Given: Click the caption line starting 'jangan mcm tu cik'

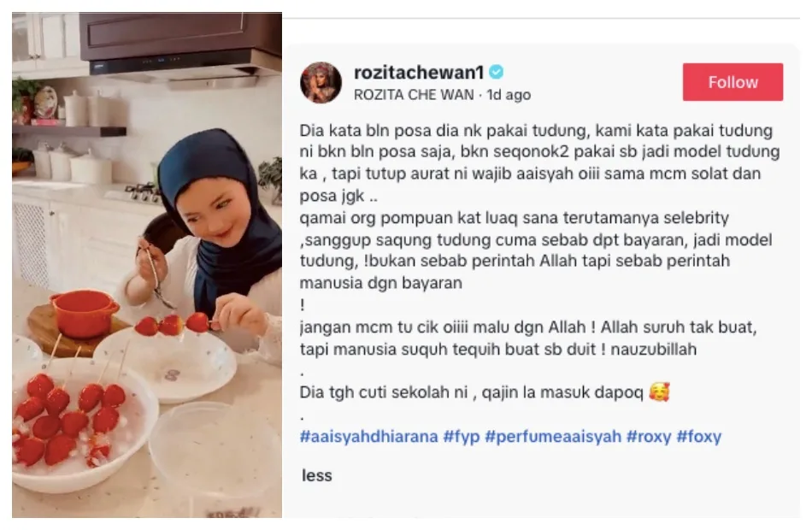Looking at the screenshot, I should click(x=528, y=327).
